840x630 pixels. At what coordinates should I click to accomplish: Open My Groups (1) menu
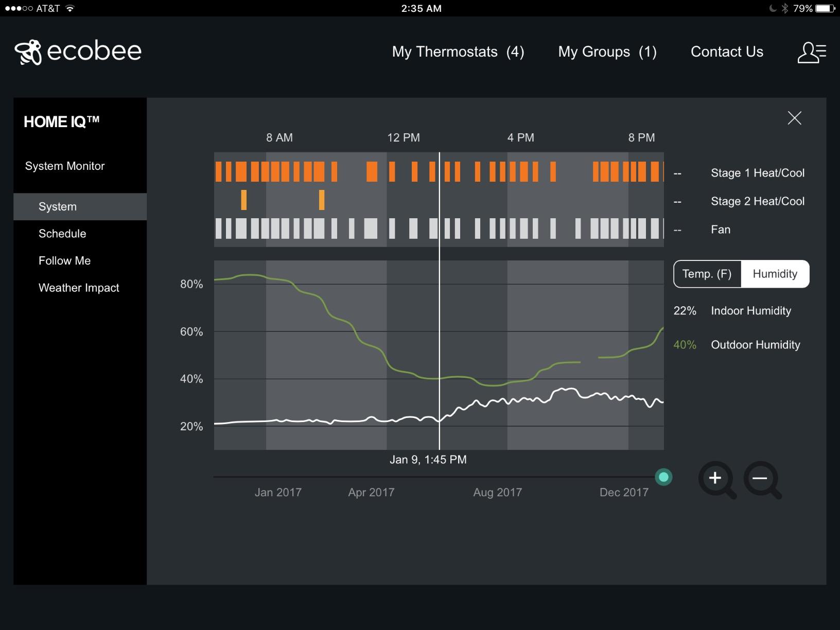click(607, 52)
